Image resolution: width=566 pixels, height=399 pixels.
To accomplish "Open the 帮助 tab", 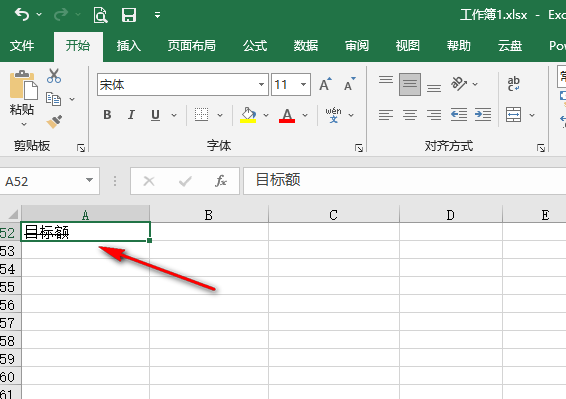I will coord(459,46).
